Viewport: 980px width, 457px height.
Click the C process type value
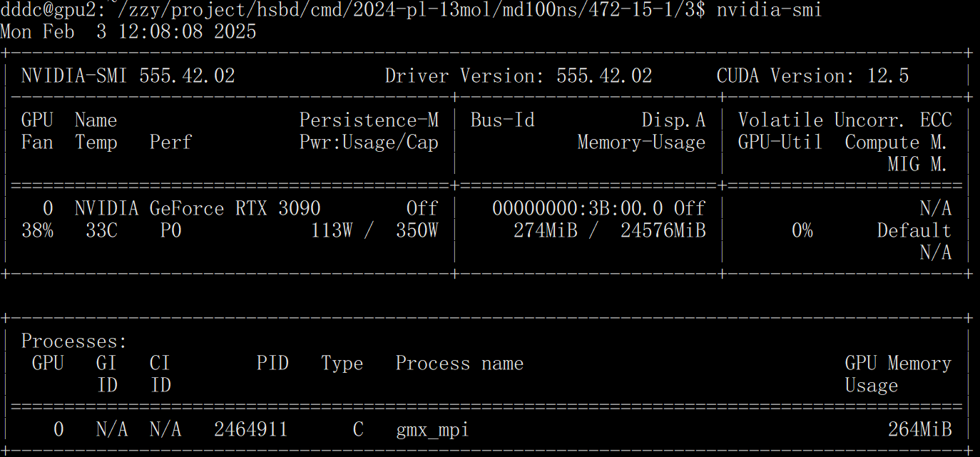pyautogui.click(x=358, y=430)
